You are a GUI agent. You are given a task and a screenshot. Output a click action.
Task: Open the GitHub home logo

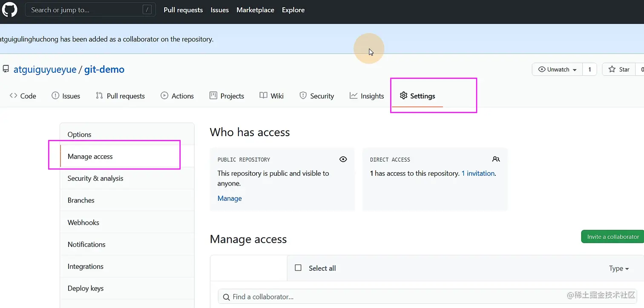10,9
